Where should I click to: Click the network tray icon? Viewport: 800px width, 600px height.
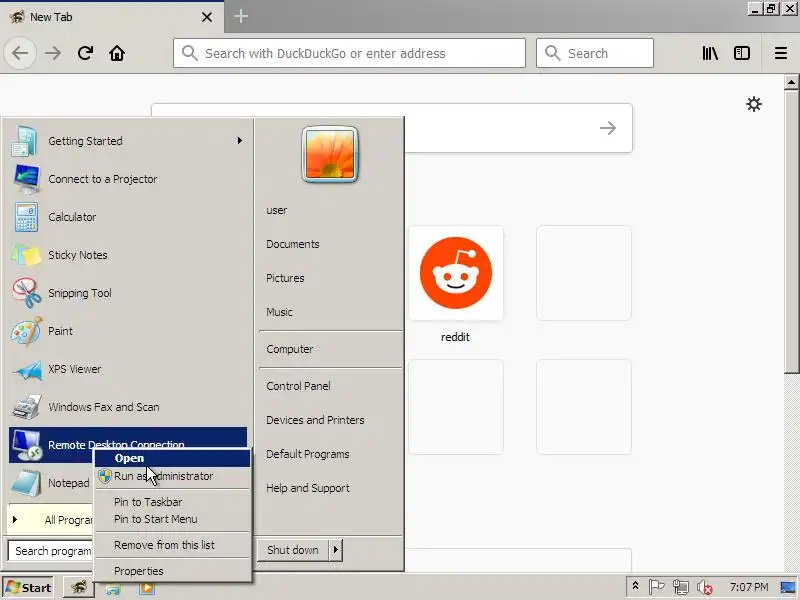681,588
